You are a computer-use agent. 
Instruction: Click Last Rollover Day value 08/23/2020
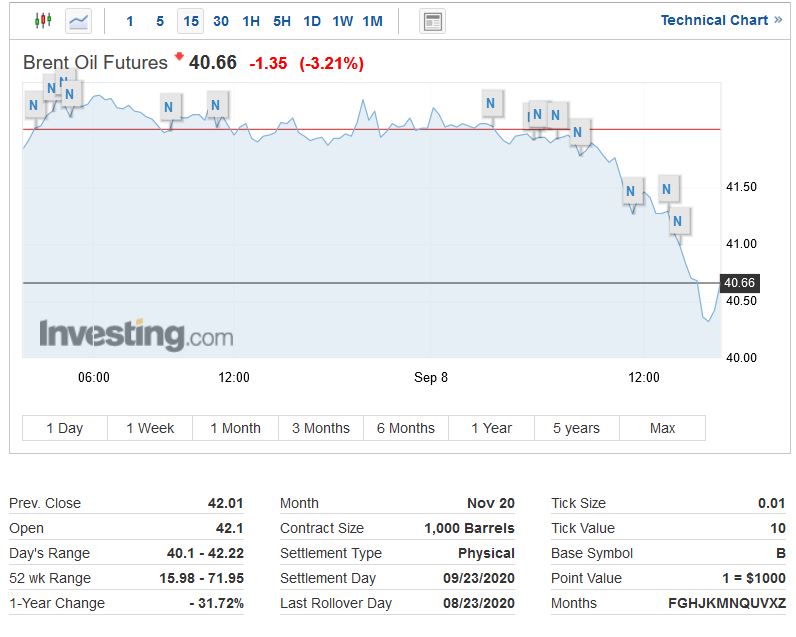[x=479, y=603]
